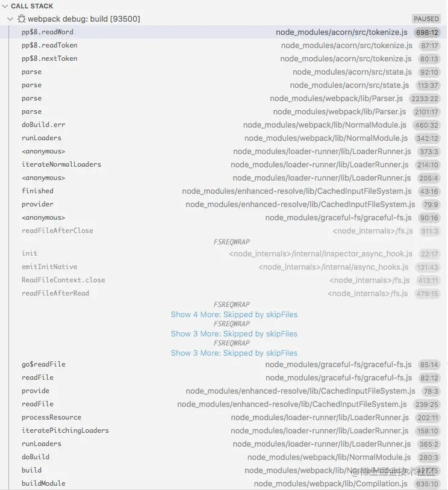
Task: Select the doBuild frame at NormalModule.js 280:3
Action: 224,457
